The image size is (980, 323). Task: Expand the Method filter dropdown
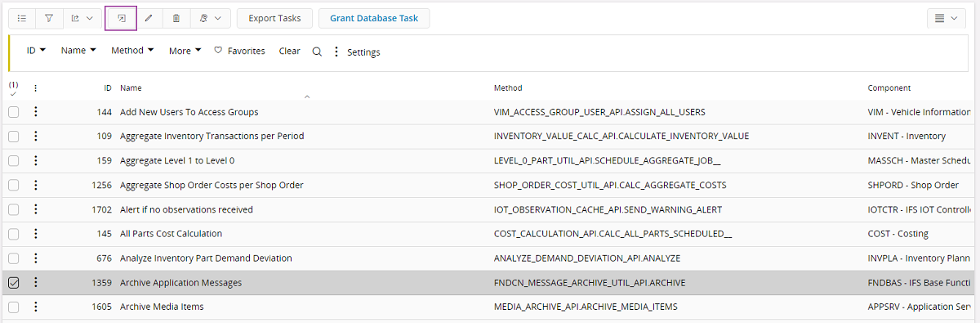132,51
